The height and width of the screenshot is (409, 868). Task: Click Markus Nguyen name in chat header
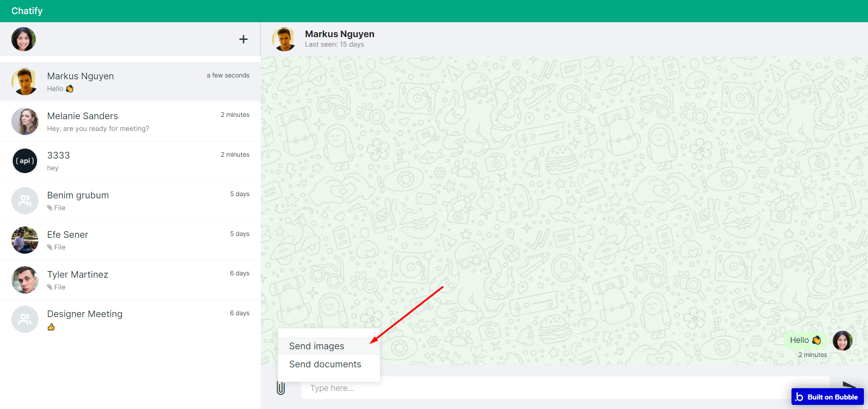pos(340,34)
